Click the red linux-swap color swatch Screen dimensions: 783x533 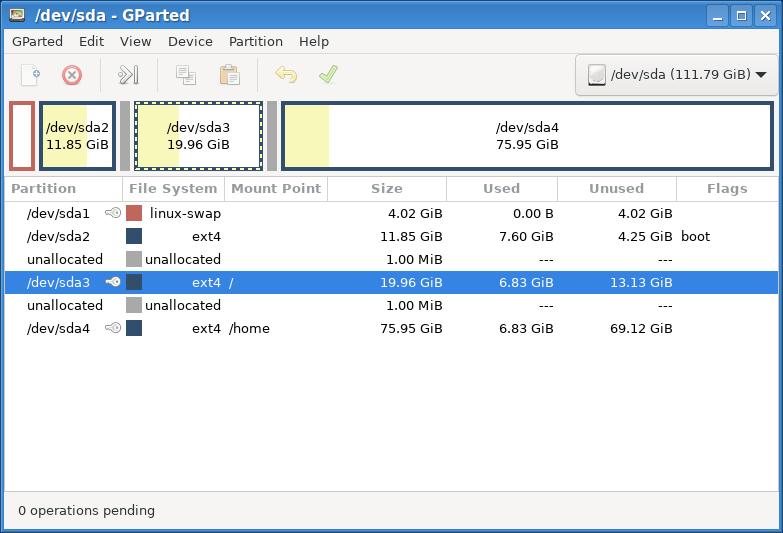[134, 213]
